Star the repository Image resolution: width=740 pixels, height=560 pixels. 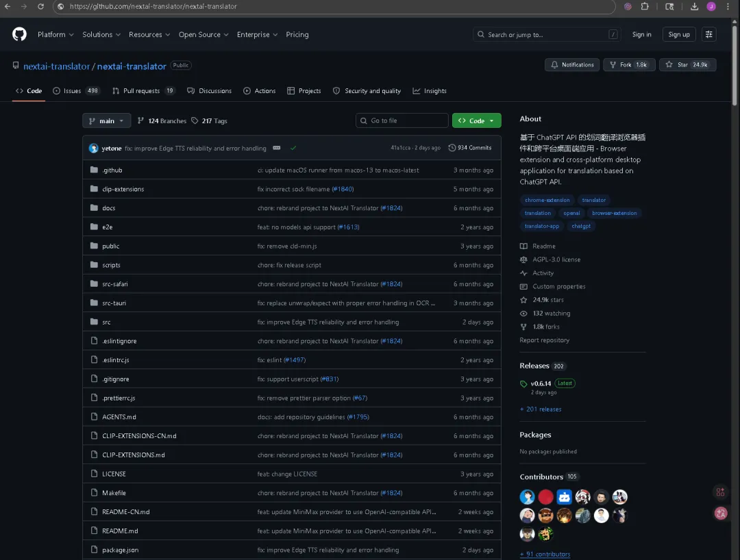tap(687, 64)
